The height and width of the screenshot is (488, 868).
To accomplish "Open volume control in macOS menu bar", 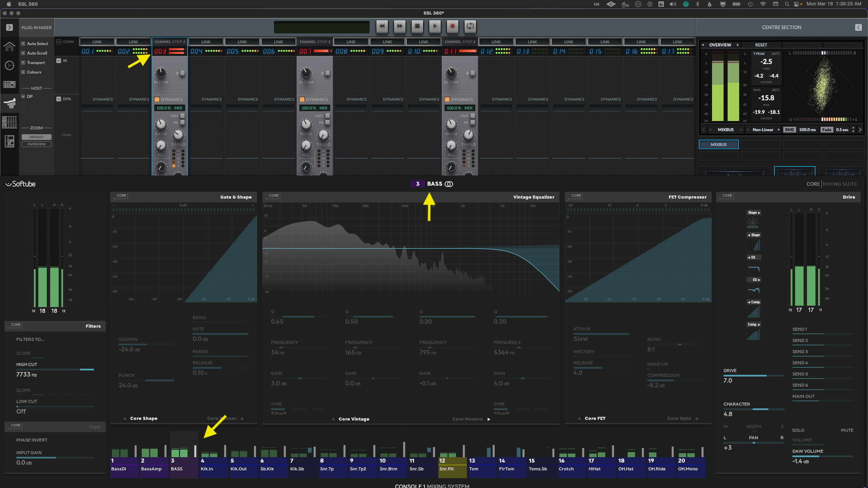I will pyautogui.click(x=673, y=4).
